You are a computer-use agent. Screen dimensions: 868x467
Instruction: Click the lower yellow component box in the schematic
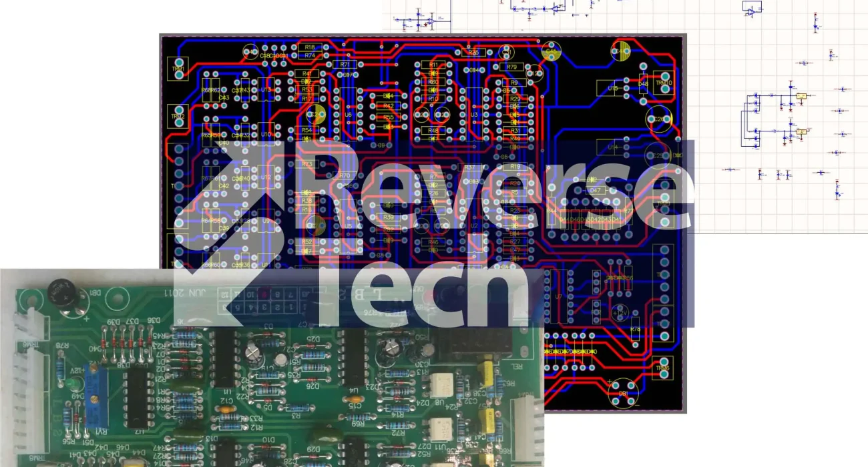pyautogui.click(x=801, y=132)
